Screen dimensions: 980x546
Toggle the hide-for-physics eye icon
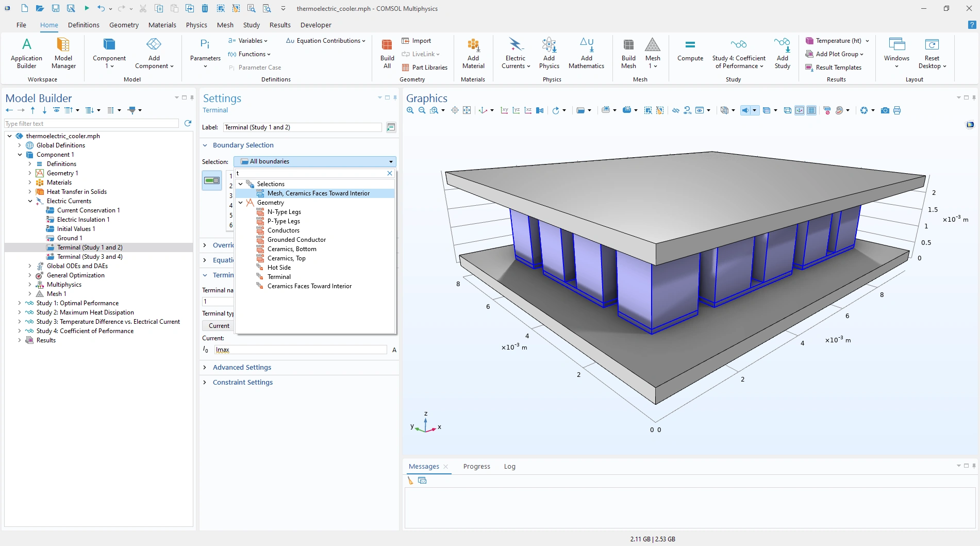(x=675, y=110)
